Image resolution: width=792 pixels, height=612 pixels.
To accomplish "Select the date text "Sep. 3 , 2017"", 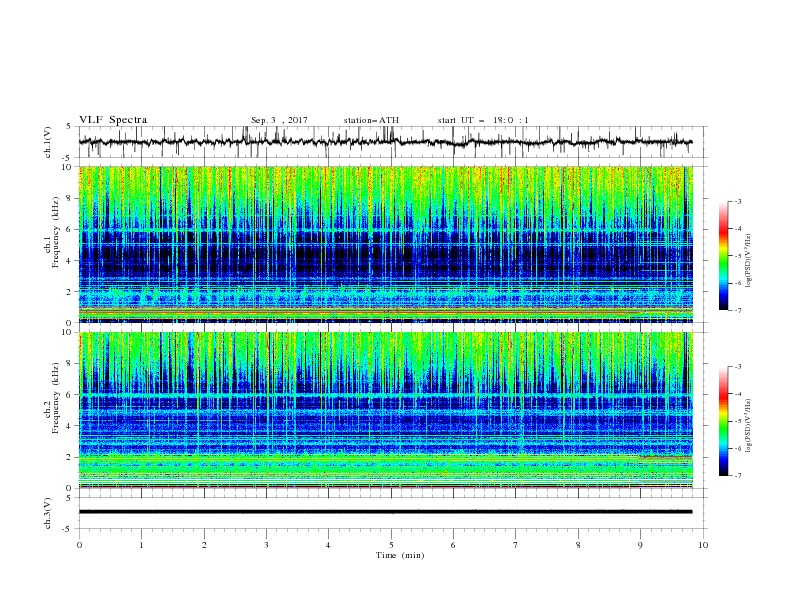I will coord(279,120).
